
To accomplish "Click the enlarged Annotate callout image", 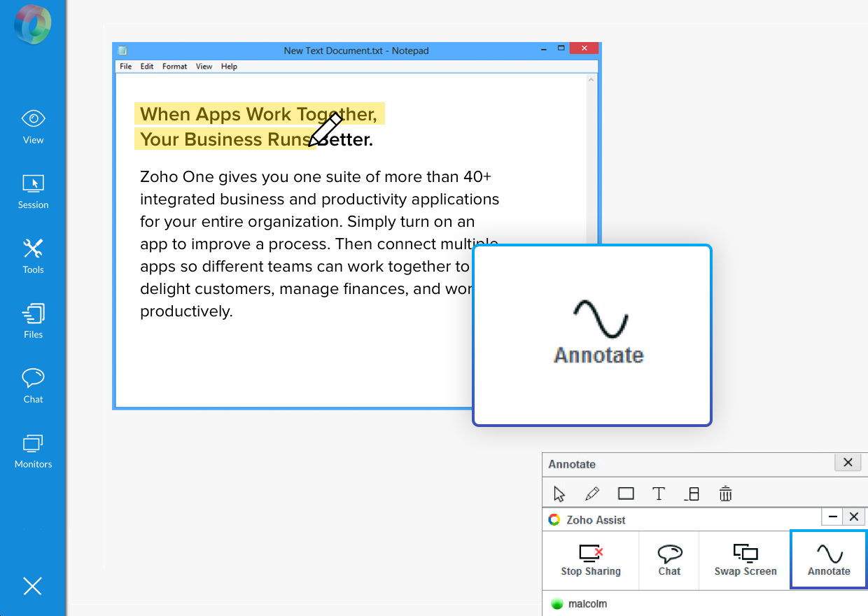I will (592, 335).
